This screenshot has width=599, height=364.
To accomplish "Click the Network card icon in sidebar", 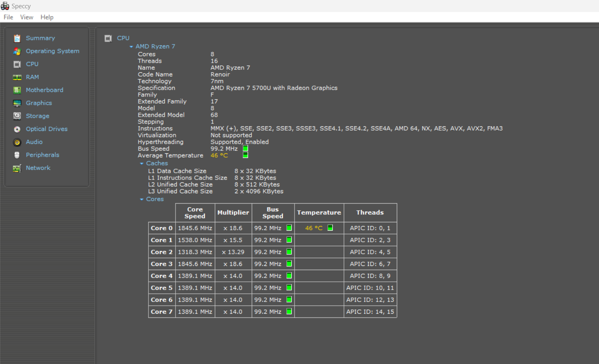I will pos(17,168).
